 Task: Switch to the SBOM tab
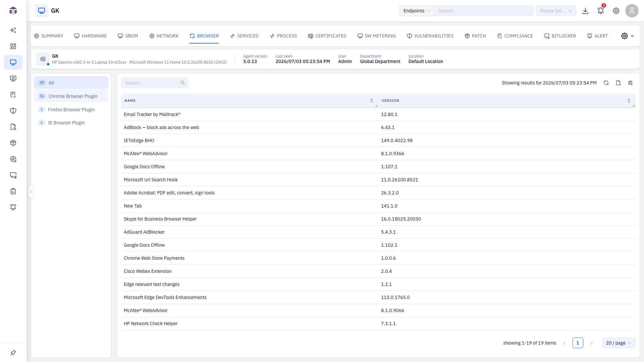pyautogui.click(x=128, y=36)
